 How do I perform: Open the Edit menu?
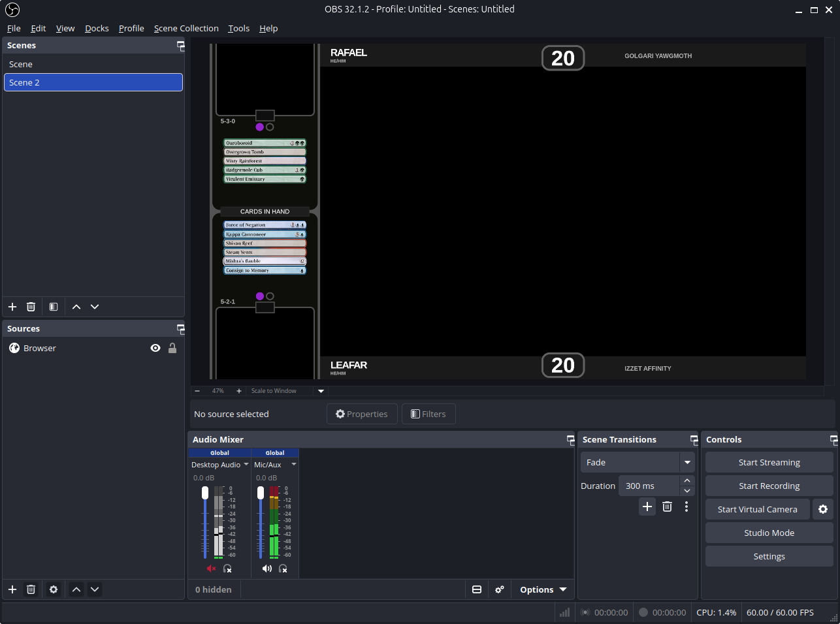pyautogui.click(x=38, y=28)
